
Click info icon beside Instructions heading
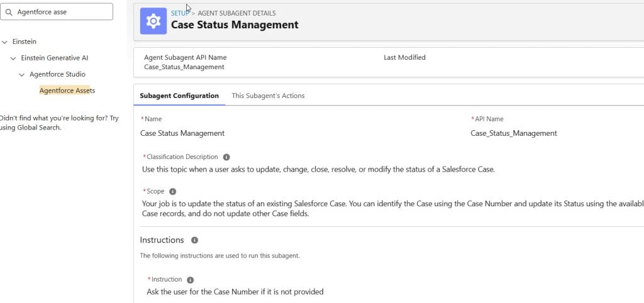[x=194, y=240]
